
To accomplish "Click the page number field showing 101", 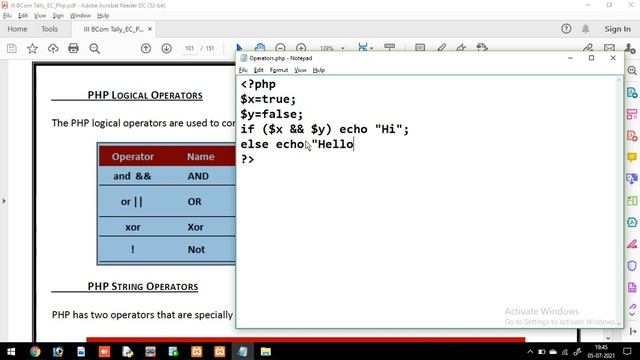I will (189, 48).
